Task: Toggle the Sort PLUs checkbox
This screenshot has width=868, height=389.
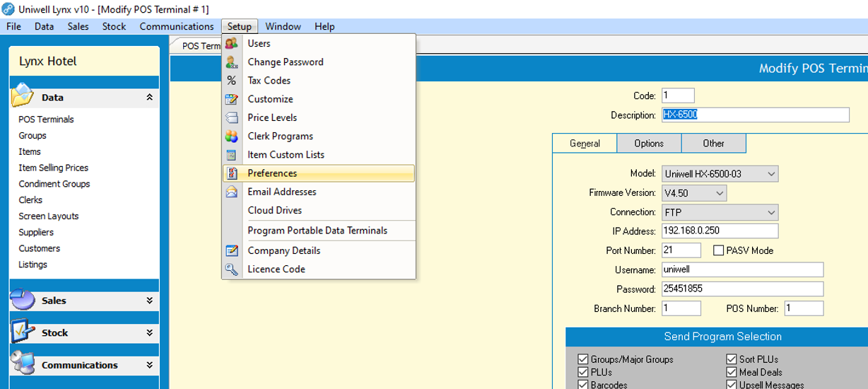Action: pyautogui.click(x=732, y=359)
